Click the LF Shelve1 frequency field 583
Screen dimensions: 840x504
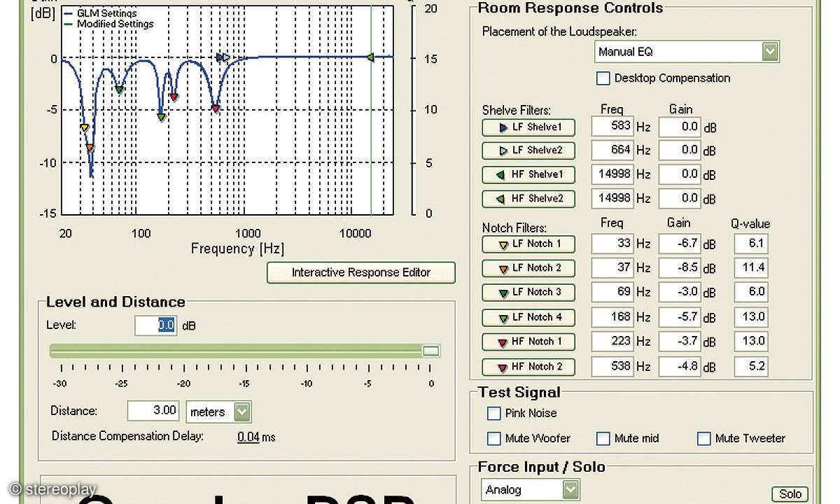coord(612,127)
